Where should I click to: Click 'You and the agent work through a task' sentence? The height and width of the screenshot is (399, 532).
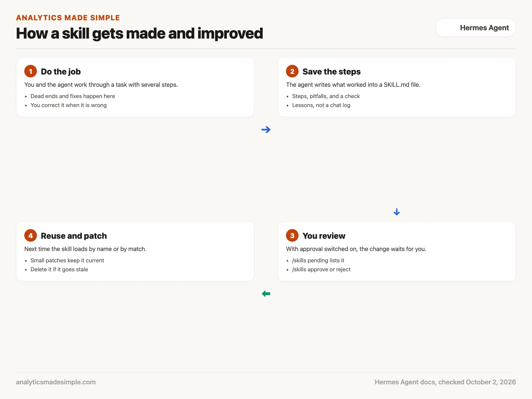tap(101, 85)
